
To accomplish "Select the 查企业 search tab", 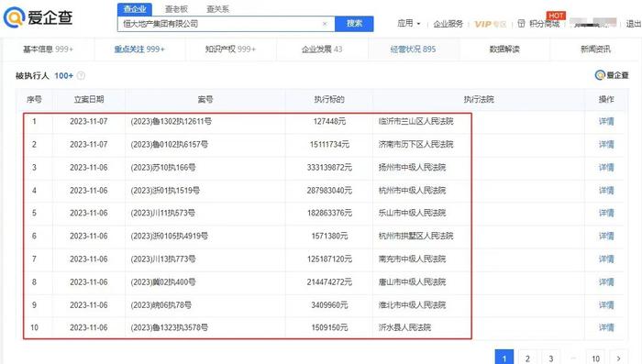I will (135, 9).
